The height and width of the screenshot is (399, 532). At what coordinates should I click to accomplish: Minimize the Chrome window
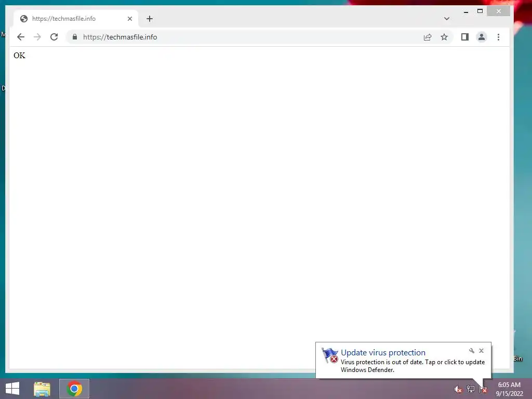(466, 11)
